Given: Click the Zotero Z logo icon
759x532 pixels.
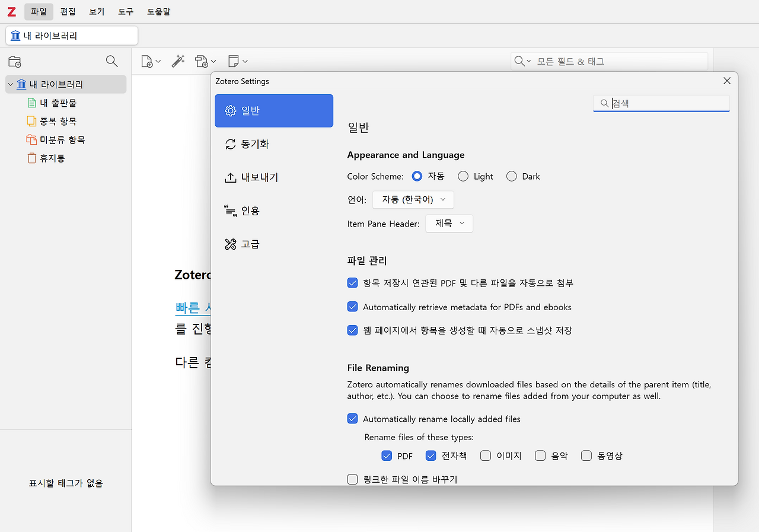Looking at the screenshot, I should (x=11, y=12).
